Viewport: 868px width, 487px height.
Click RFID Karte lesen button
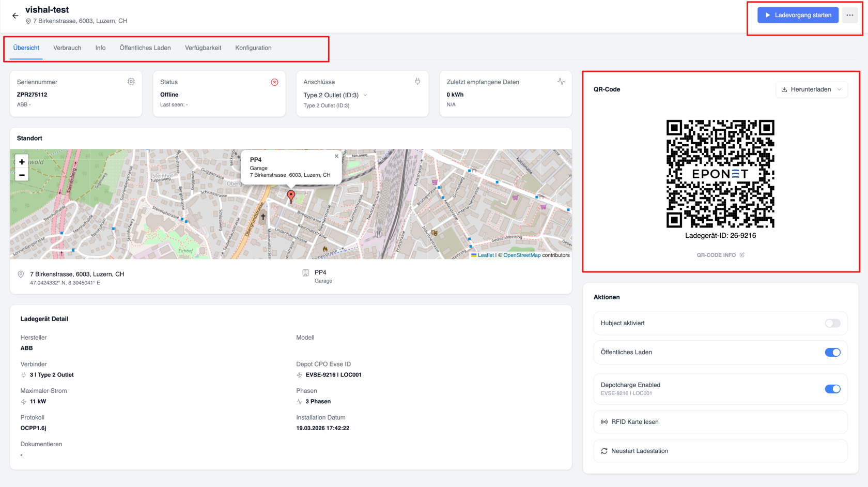tap(720, 422)
